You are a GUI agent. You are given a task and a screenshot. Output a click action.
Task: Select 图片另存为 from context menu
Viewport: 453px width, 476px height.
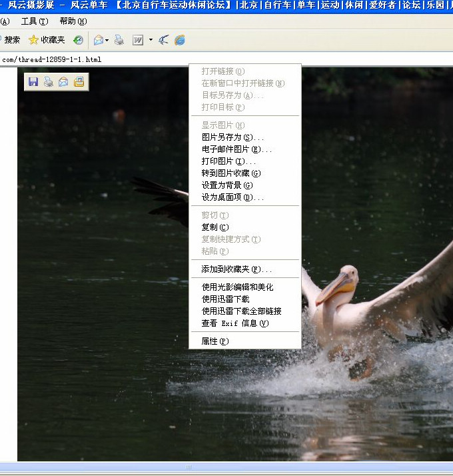pos(245,137)
